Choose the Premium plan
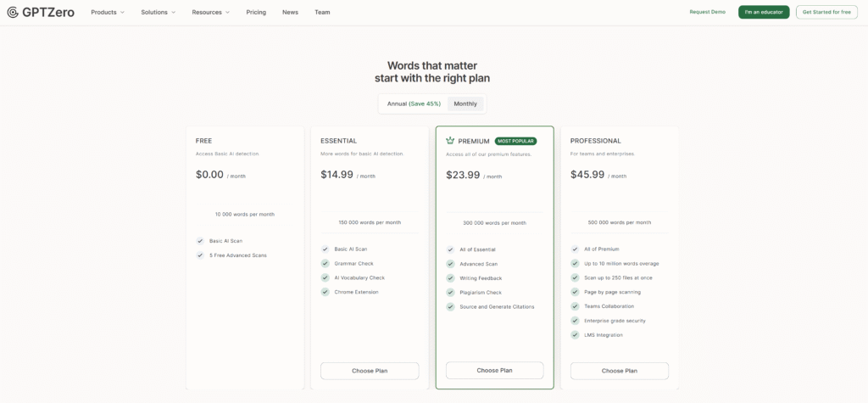The width and height of the screenshot is (868, 403). click(494, 371)
